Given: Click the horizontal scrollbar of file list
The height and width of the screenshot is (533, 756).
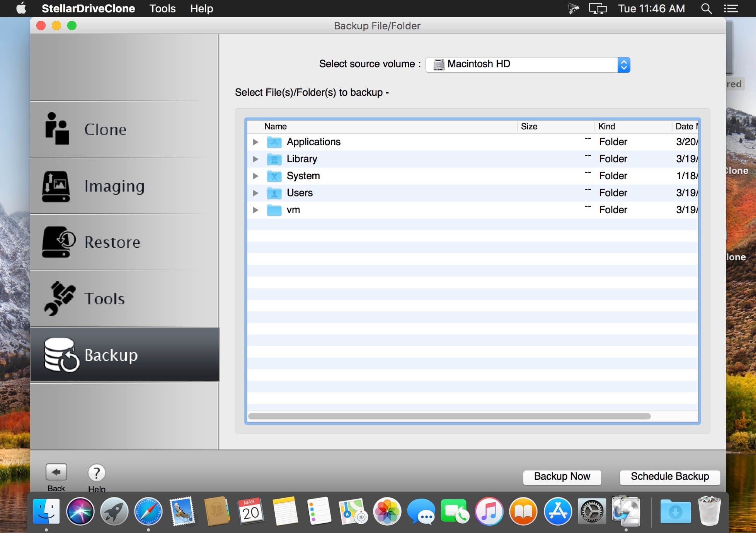Looking at the screenshot, I should [450, 416].
